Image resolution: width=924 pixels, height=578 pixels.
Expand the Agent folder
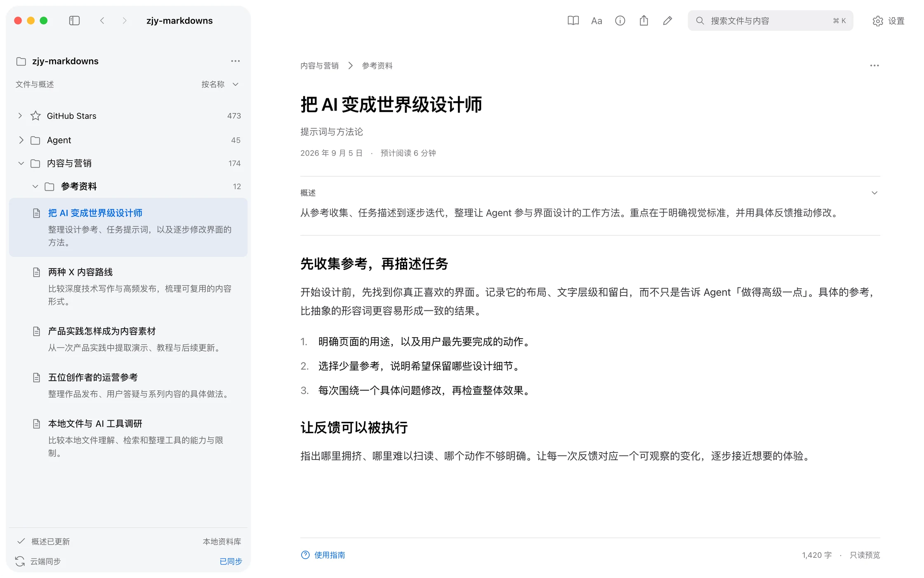pos(21,140)
